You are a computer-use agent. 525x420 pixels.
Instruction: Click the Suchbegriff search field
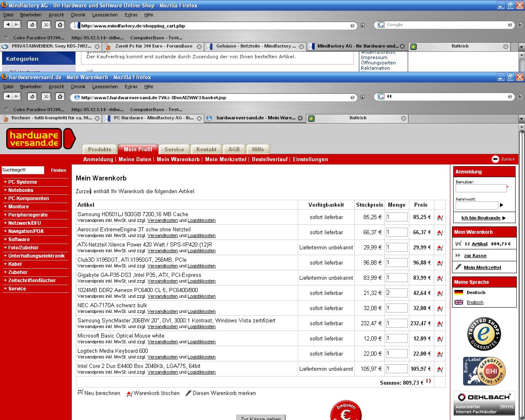pyautogui.click(x=23, y=170)
